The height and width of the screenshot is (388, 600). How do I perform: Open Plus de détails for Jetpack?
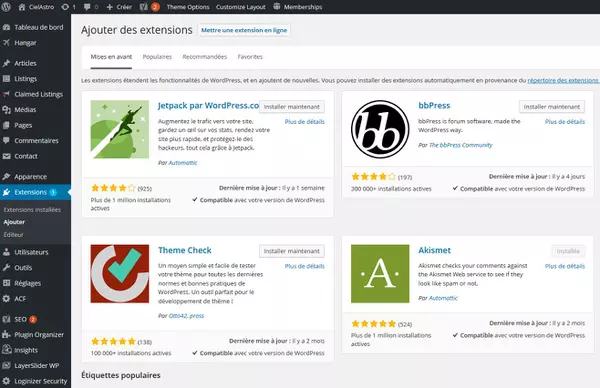305,122
